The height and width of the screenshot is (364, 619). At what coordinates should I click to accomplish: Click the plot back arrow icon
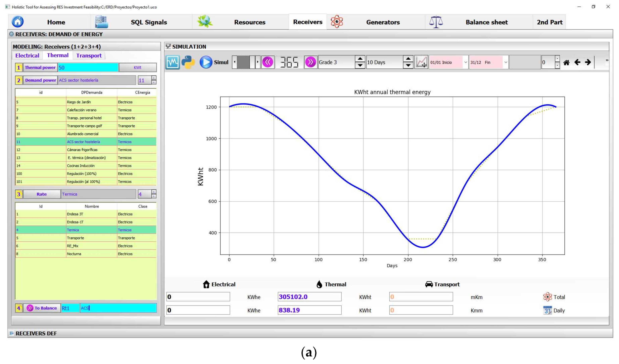tap(577, 62)
